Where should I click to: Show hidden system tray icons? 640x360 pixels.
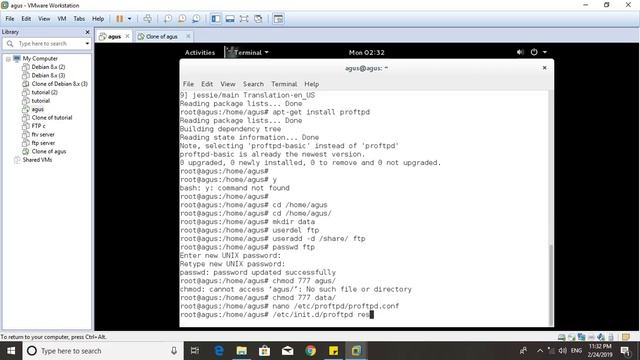click(x=540, y=351)
